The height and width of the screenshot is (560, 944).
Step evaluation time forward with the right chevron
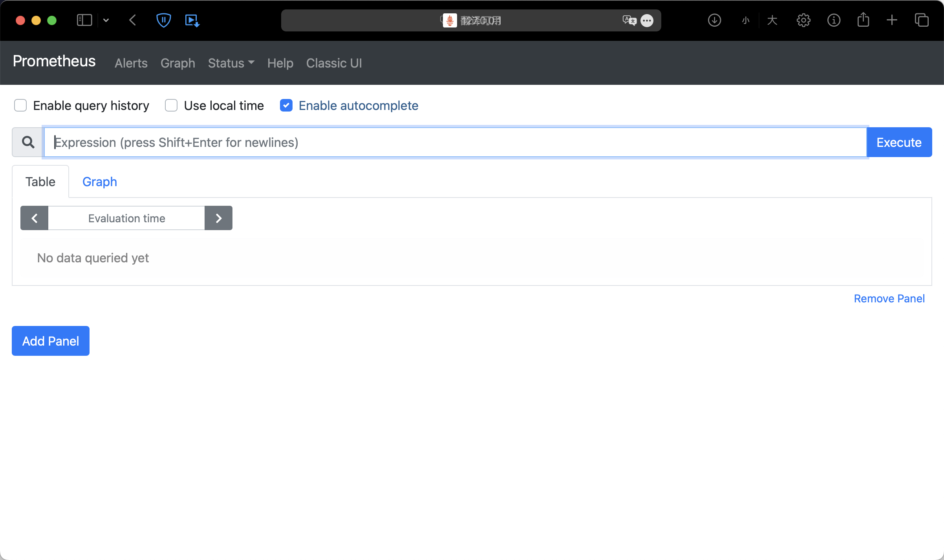pyautogui.click(x=219, y=218)
